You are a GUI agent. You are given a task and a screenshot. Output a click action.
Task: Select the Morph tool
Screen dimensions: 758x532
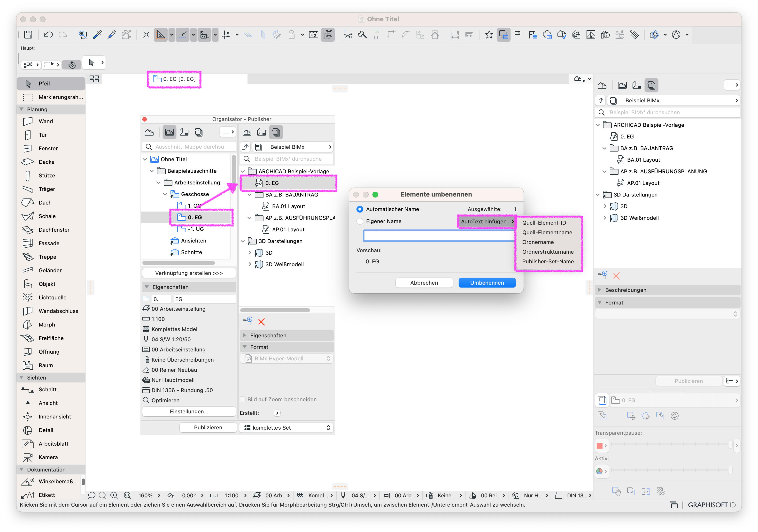tap(51, 324)
